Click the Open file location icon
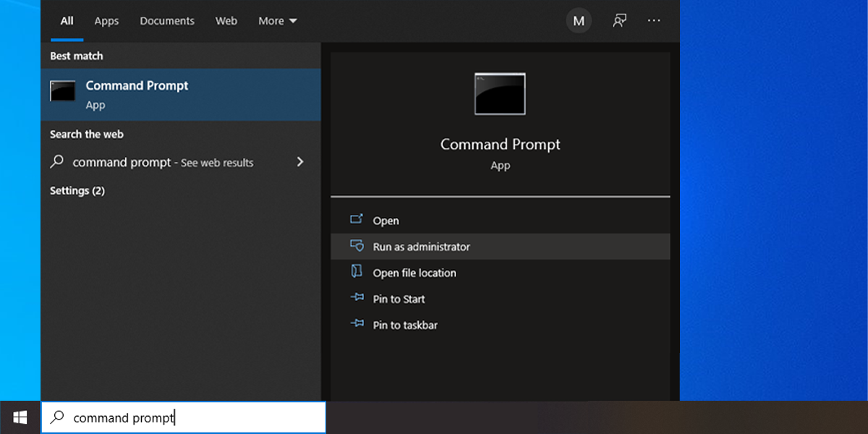Screen dimensions: 868x434 tap(357, 273)
